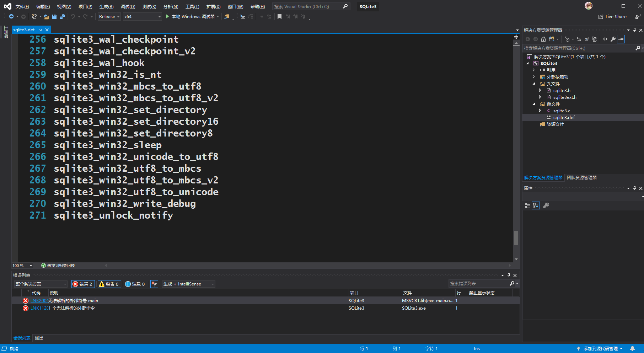644x353 pixels.
Task: Switch views icon in Solution Explorer
Action: [x=552, y=39]
